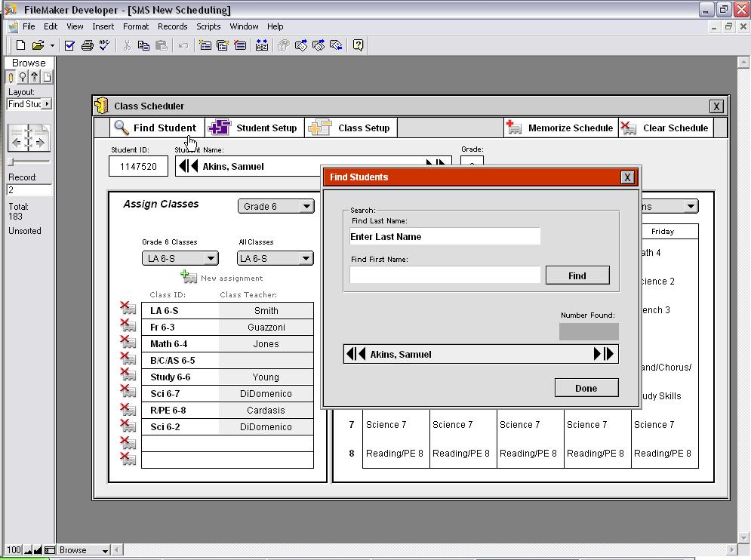Click the Print icon in toolbar
The height and width of the screenshot is (560, 751).
click(87, 45)
